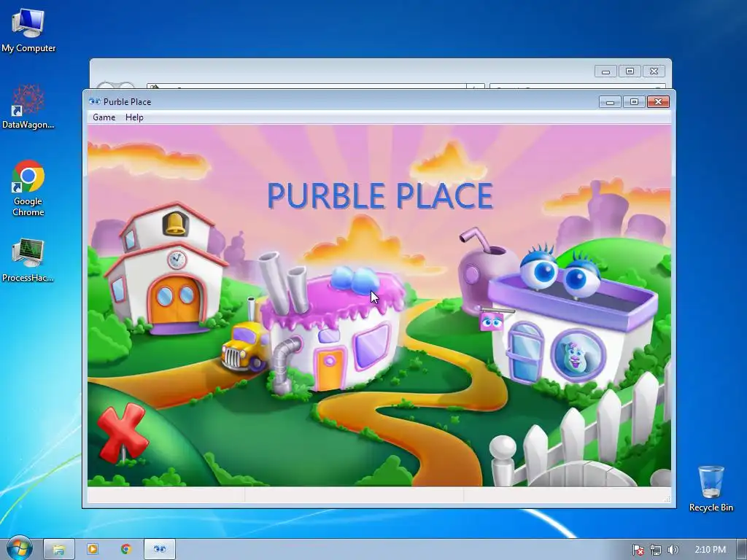Click the Action Center flag tray icon
Viewport: 747px width, 560px height.
pyautogui.click(x=638, y=550)
